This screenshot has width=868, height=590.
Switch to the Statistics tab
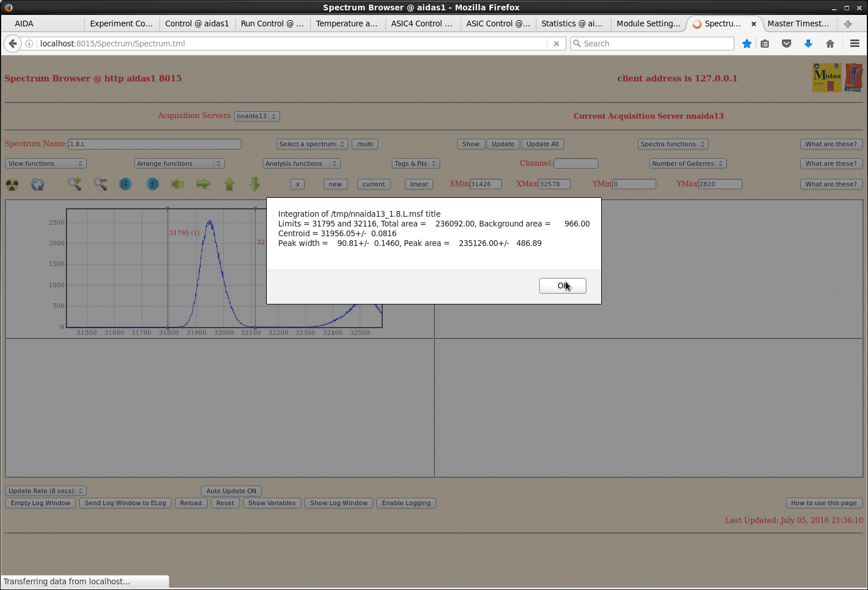572,24
